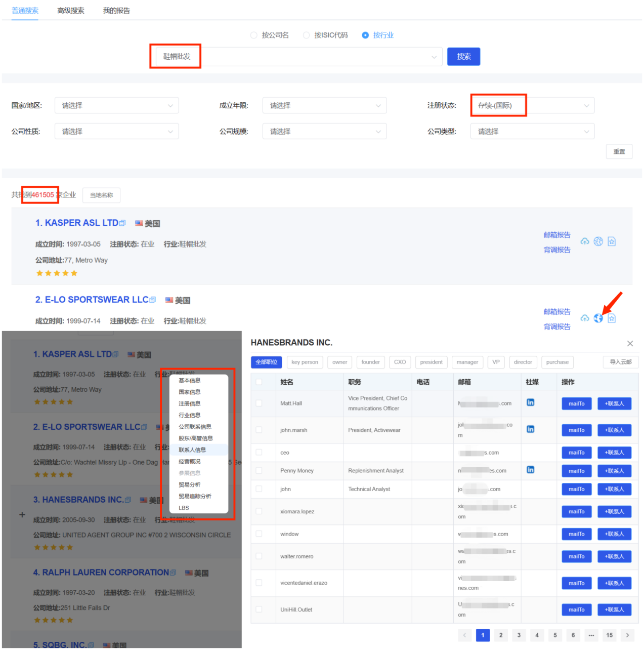Image resolution: width=644 pixels, height=650 pixels.
Task: Copy company name next to top KASPER ASL LTD title
Action: tap(122, 223)
